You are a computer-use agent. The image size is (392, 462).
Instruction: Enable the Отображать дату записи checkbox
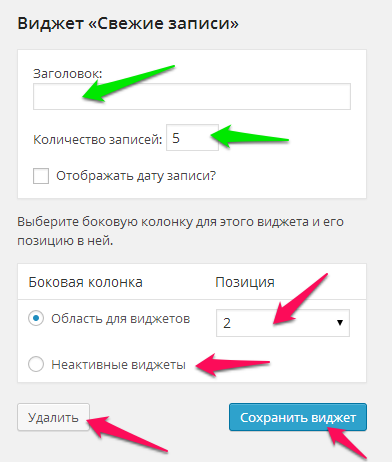(41, 176)
